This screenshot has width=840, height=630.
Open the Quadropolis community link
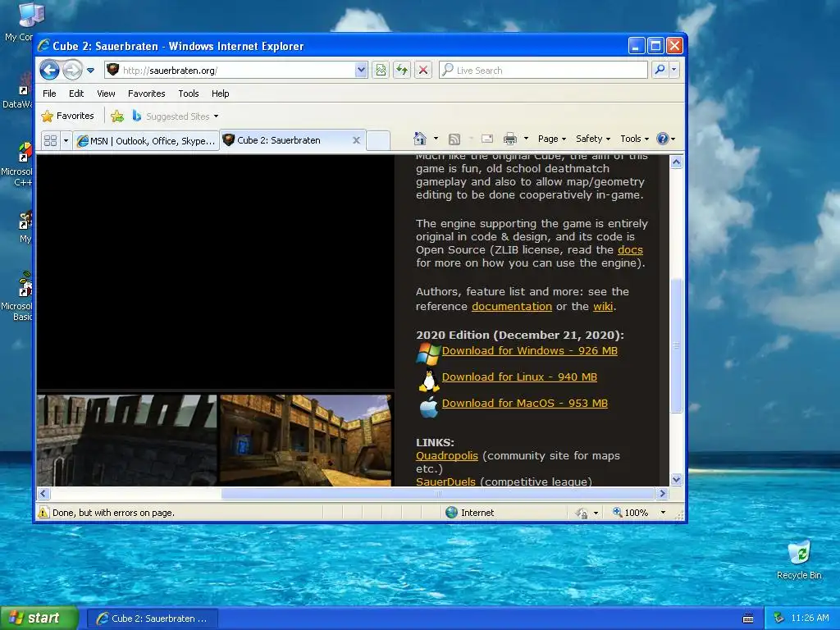[x=447, y=456]
